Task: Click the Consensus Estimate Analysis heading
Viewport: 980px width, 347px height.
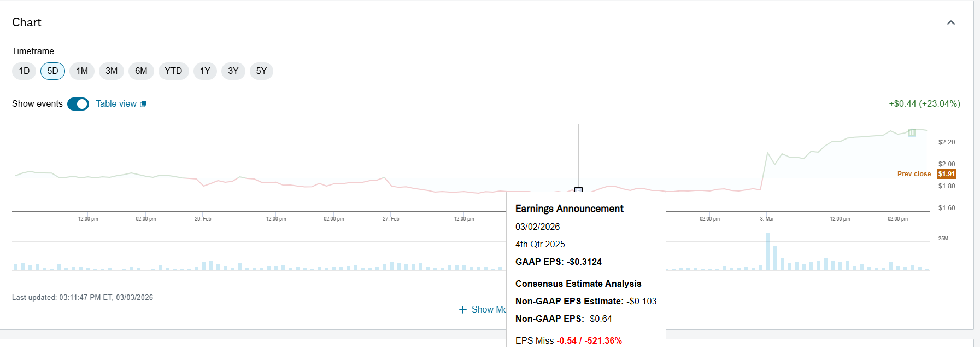Action: [578, 284]
